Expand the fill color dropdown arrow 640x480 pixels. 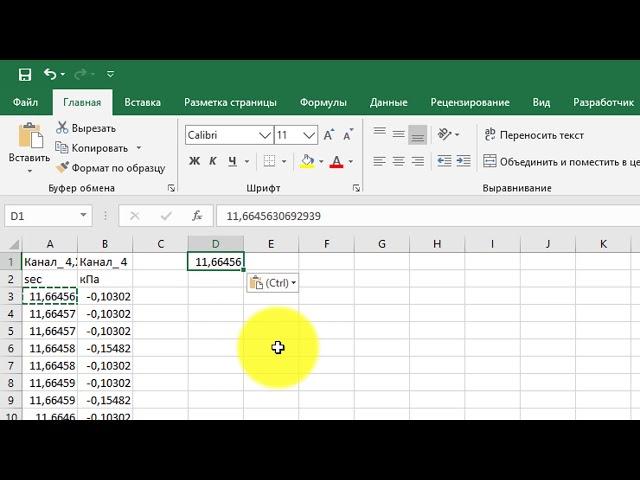[x=321, y=162]
